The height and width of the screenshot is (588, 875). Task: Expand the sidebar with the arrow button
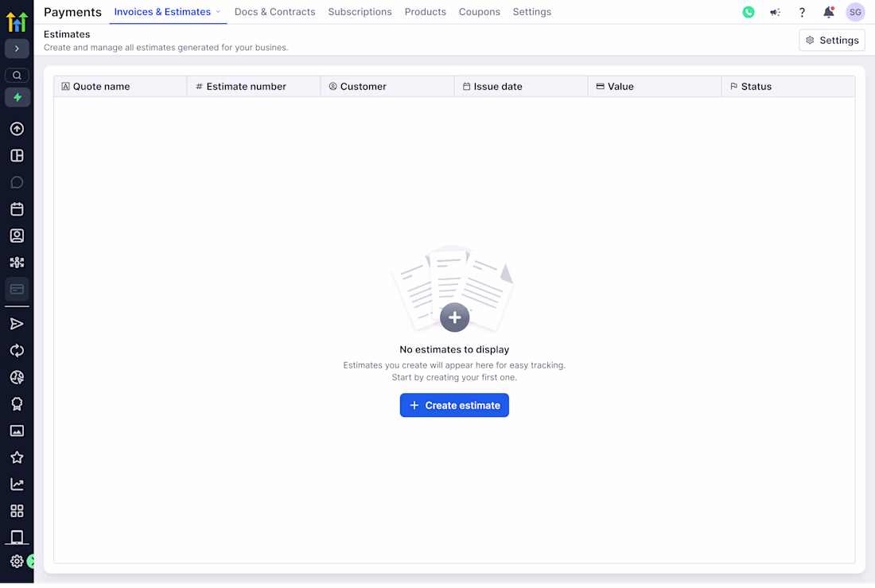tap(17, 49)
